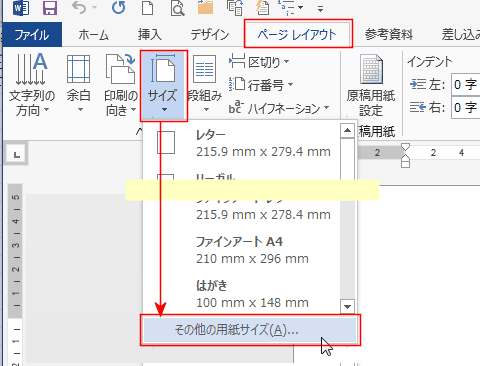Switch to the ホーム tab
The image size is (480, 366).
94,34
